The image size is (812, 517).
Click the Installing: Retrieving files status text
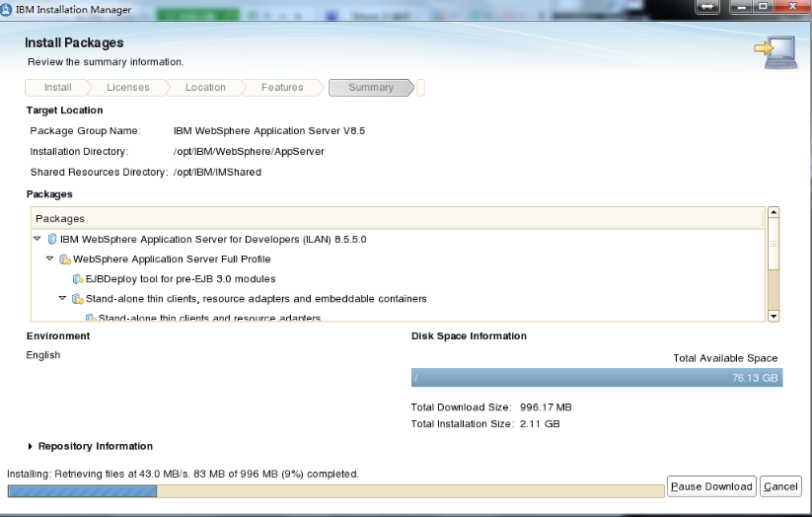click(x=183, y=474)
